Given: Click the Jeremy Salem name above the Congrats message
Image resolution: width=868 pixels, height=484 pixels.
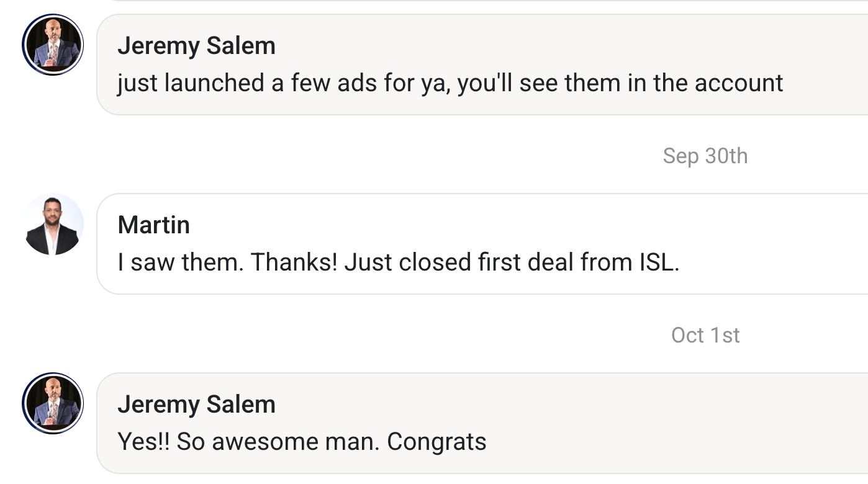Looking at the screenshot, I should tap(196, 405).
